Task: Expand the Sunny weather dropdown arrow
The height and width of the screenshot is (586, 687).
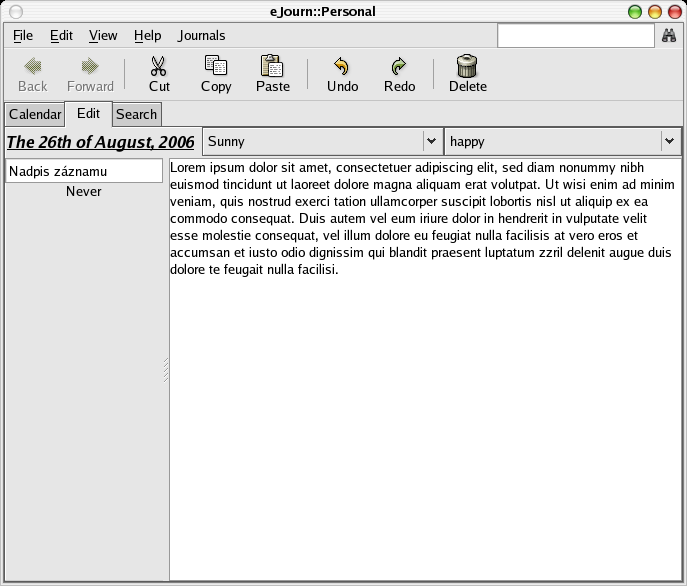Action: [x=432, y=141]
